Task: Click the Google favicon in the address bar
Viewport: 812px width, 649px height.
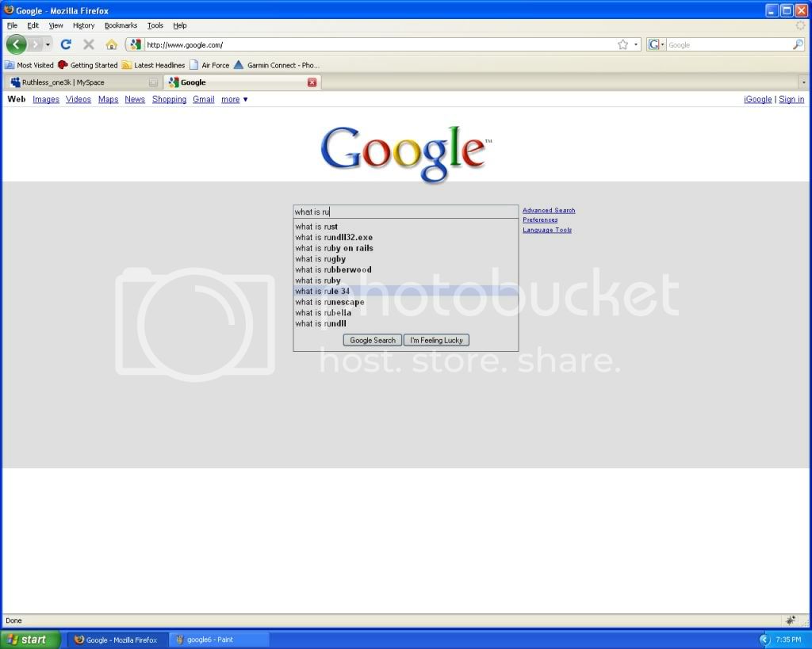Action: [x=135, y=44]
